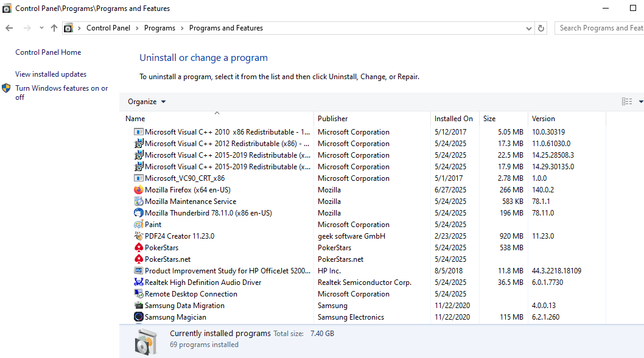Click Programs breadcrumb
644x358 pixels.
tap(159, 28)
